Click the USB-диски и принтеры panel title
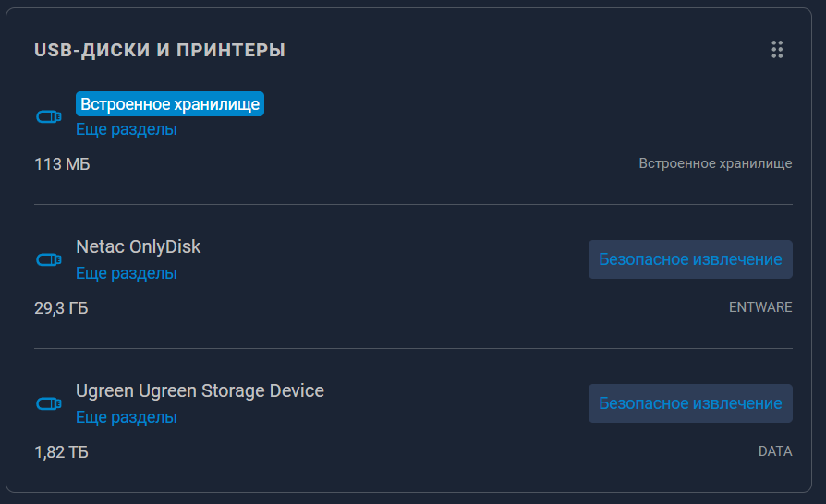 pyautogui.click(x=160, y=50)
